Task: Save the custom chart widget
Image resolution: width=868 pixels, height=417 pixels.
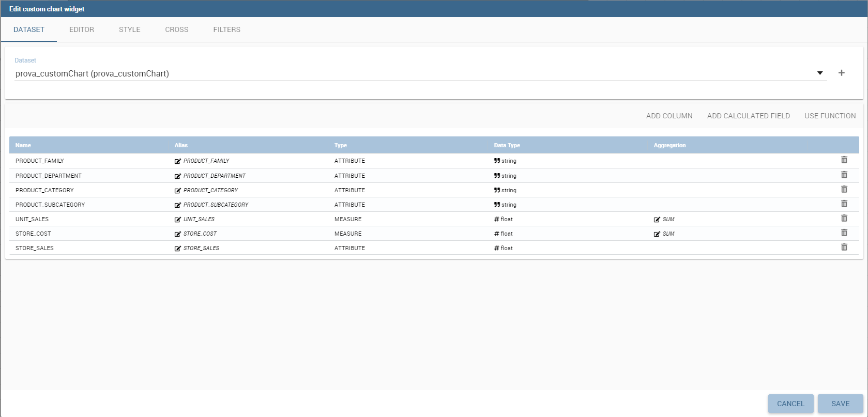Action: pyautogui.click(x=841, y=404)
